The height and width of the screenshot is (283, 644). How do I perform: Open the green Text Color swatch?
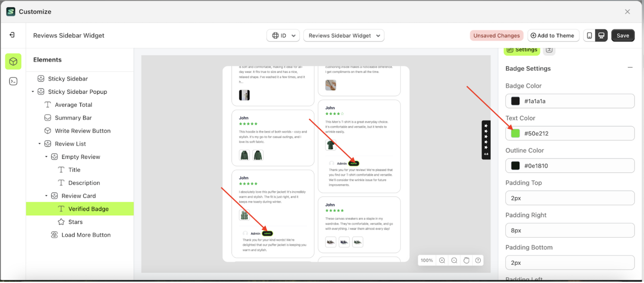(x=515, y=133)
